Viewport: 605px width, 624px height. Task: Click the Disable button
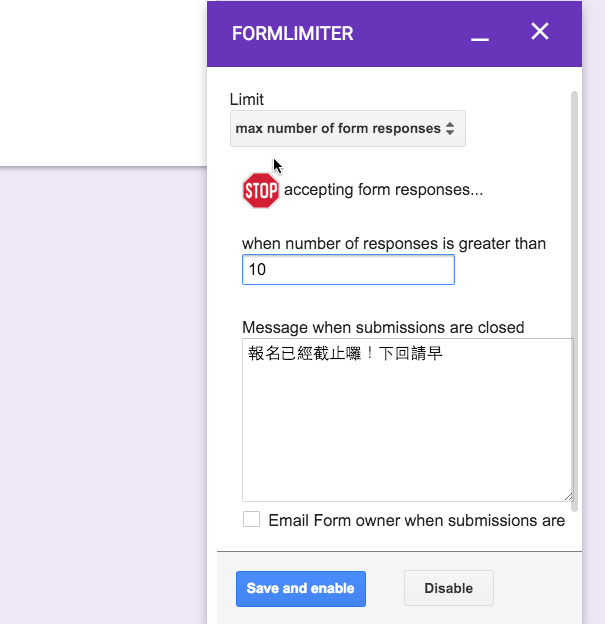tap(449, 588)
